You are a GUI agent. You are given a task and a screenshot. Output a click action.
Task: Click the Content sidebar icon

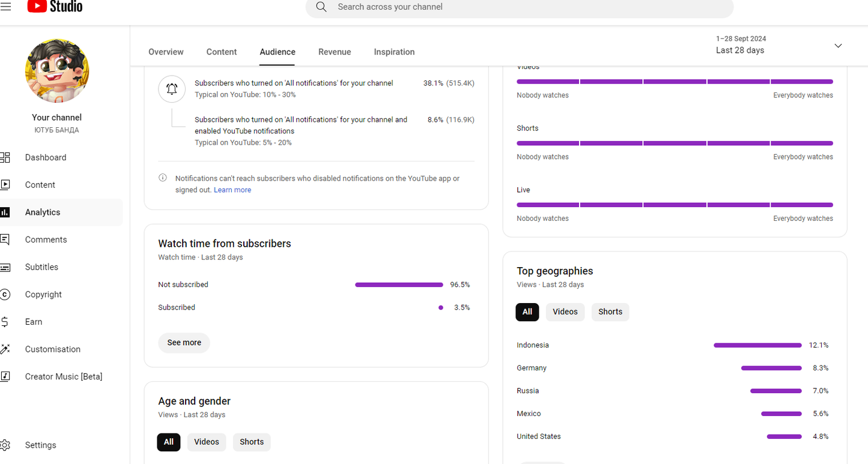5,185
